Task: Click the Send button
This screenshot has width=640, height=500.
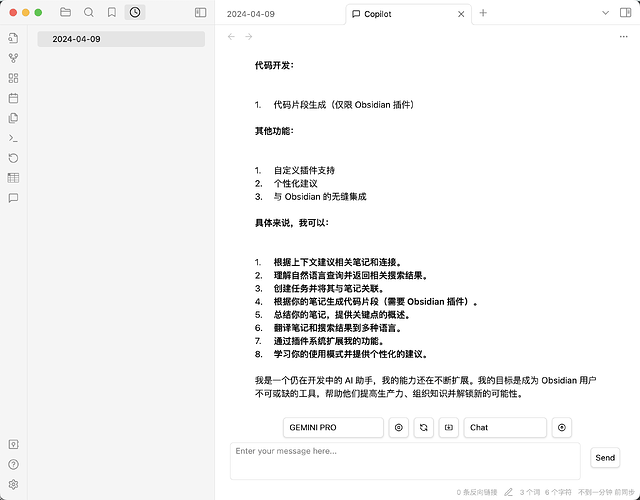Action: (605, 458)
